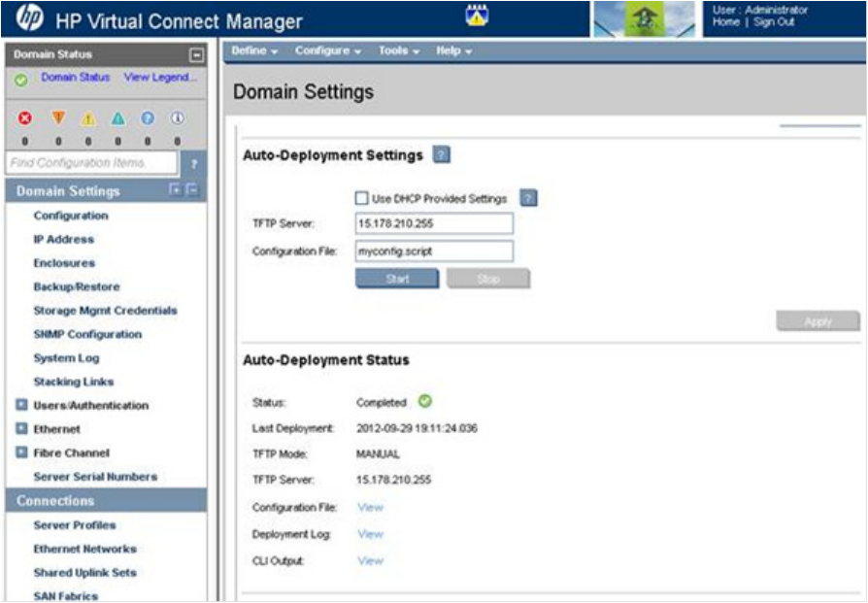Open help for Find Configuration Items
868x603 pixels.
coord(194,163)
